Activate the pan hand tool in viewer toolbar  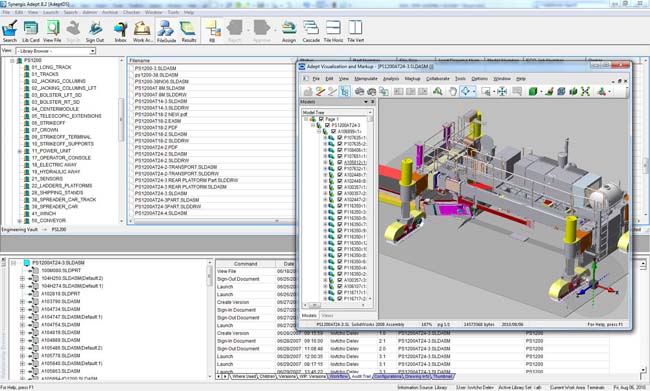[452, 91]
